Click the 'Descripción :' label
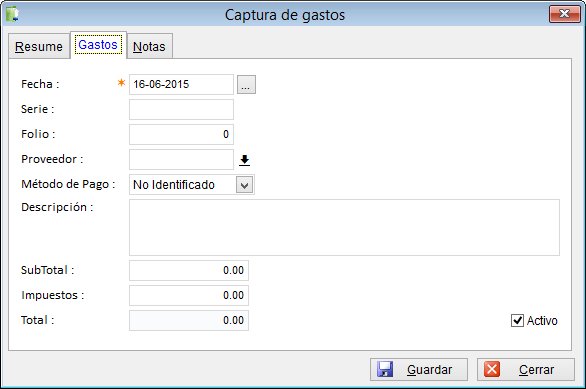This screenshot has width=586, height=389. coord(57,207)
